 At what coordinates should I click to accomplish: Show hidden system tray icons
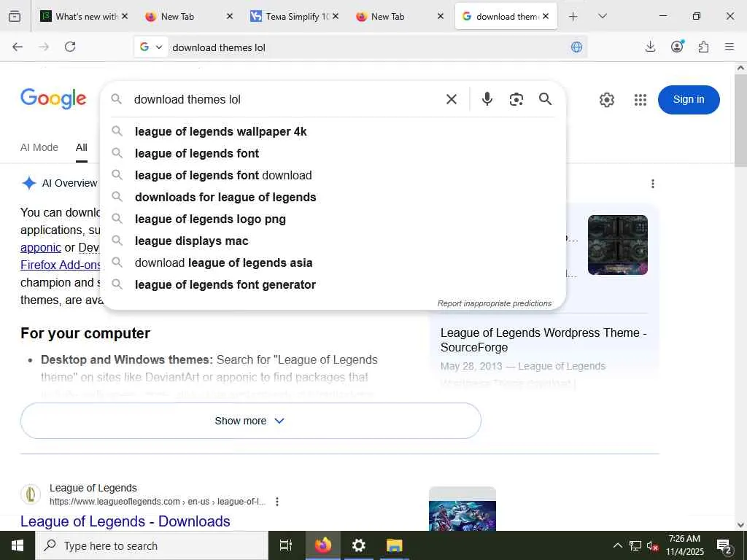pos(617,545)
